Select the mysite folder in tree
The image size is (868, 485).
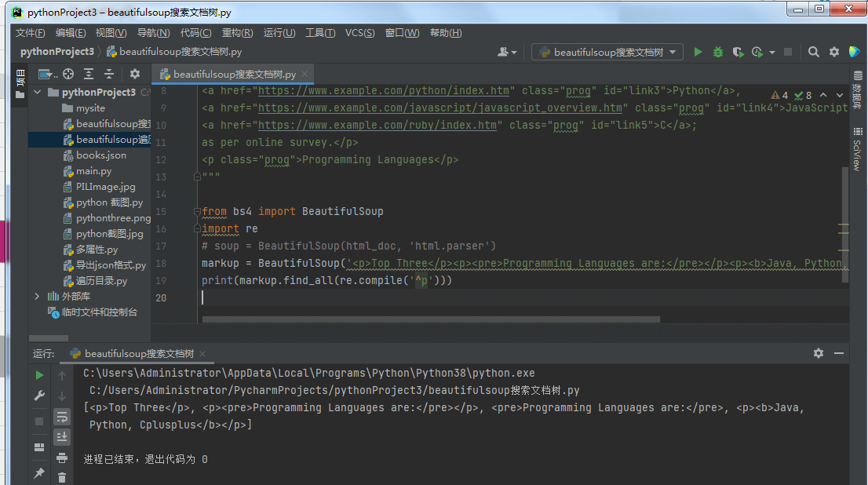click(x=90, y=108)
